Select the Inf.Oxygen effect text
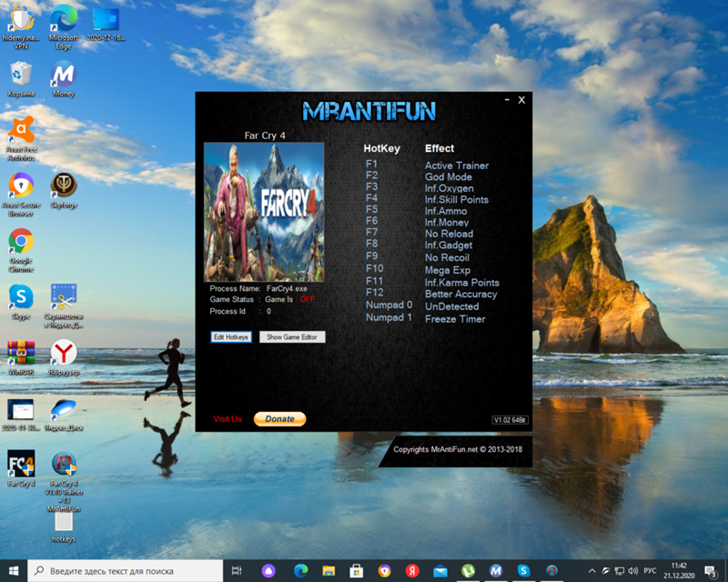Image resolution: width=728 pixels, height=582 pixels. (450, 188)
